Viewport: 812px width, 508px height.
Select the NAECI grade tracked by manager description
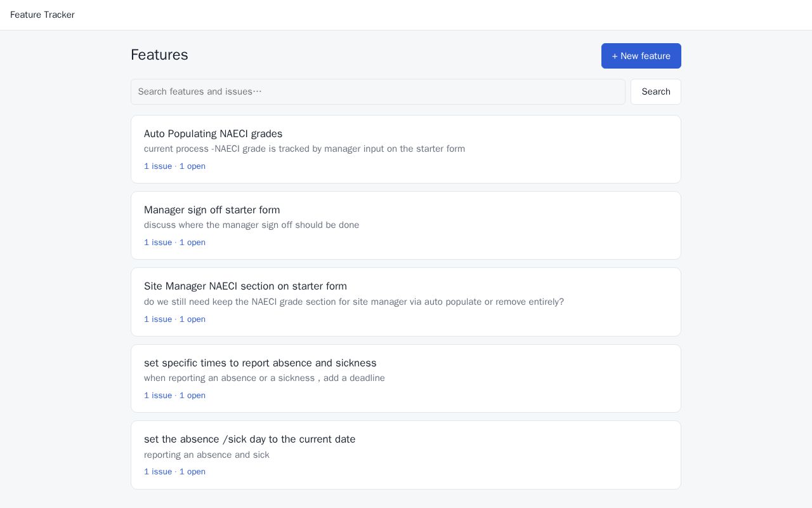(304, 149)
